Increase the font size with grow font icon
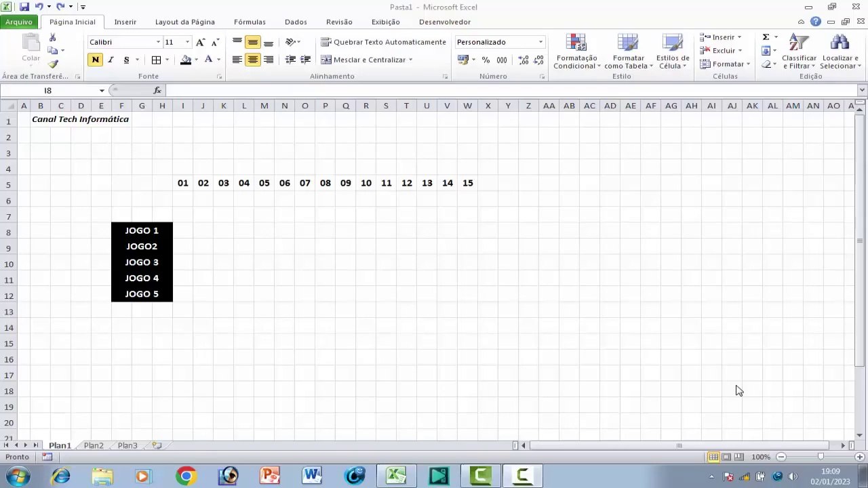This screenshot has width=868, height=488. pyautogui.click(x=200, y=42)
